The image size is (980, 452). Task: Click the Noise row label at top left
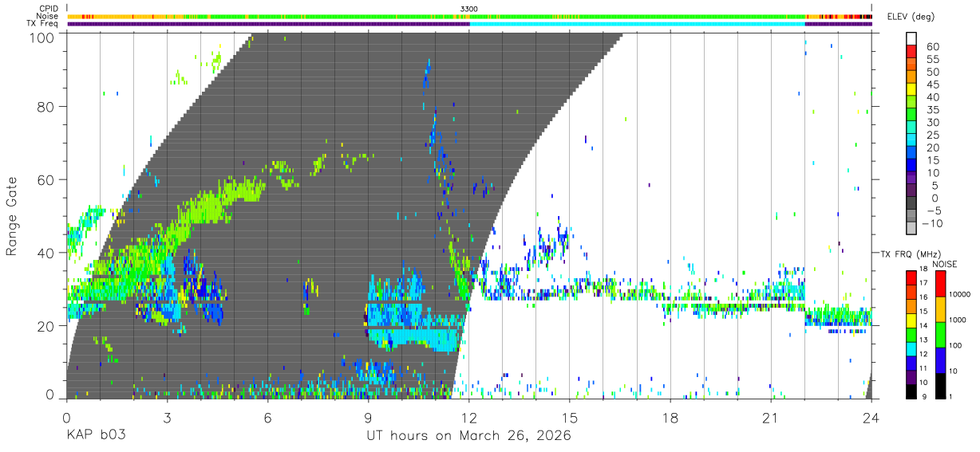coord(48,16)
